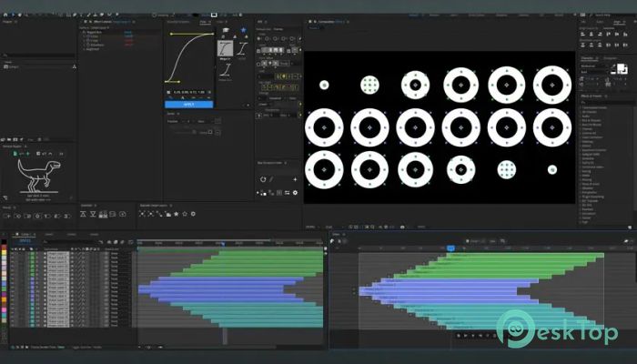Click the circular reset arrow icon
The image size is (637, 364).
(263, 179)
